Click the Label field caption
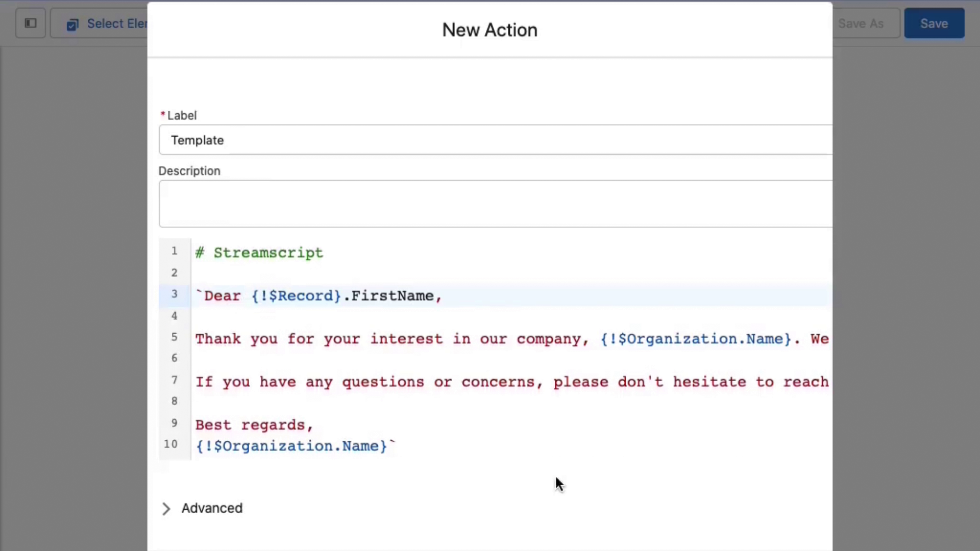This screenshot has width=980, height=551. (x=182, y=115)
